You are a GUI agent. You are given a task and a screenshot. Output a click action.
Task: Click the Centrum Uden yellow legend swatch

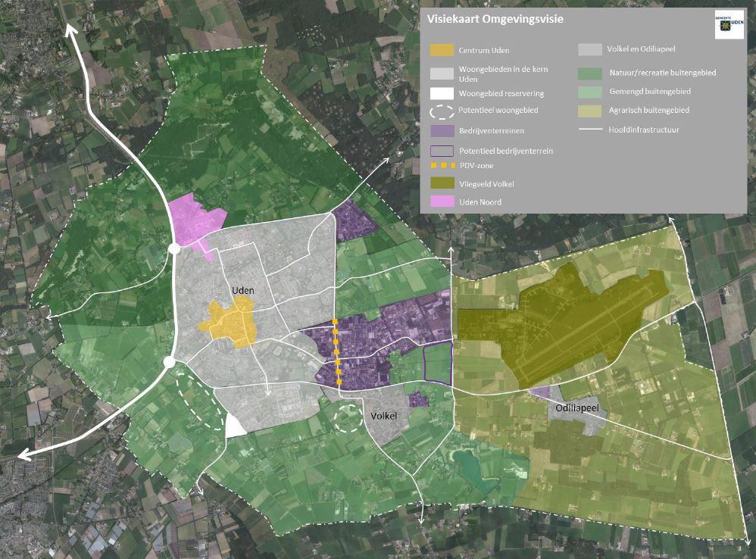[x=442, y=50]
